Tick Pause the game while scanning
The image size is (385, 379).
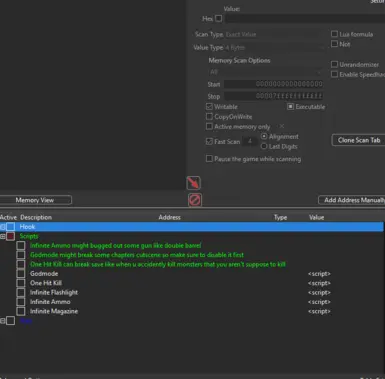pos(209,158)
